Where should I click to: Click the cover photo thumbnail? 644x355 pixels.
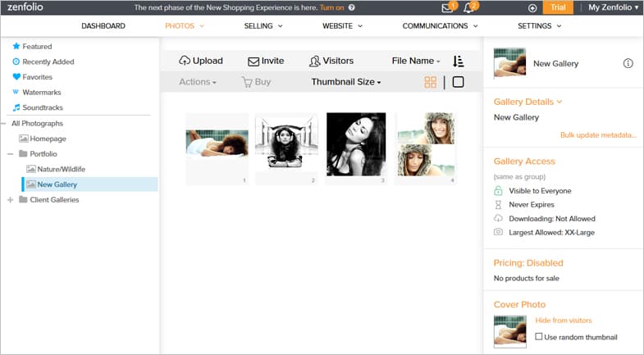pos(509,331)
